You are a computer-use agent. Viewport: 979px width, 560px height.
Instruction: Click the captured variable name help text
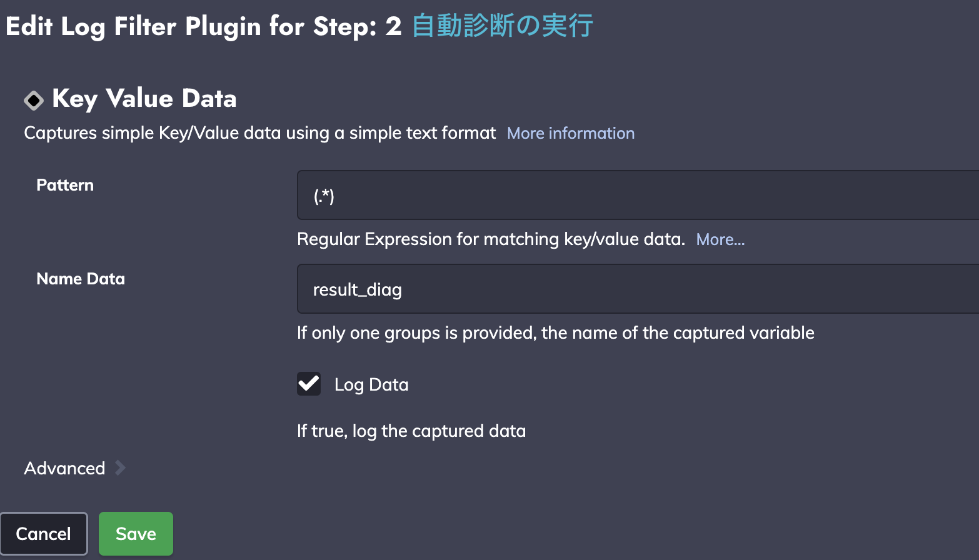click(x=556, y=333)
